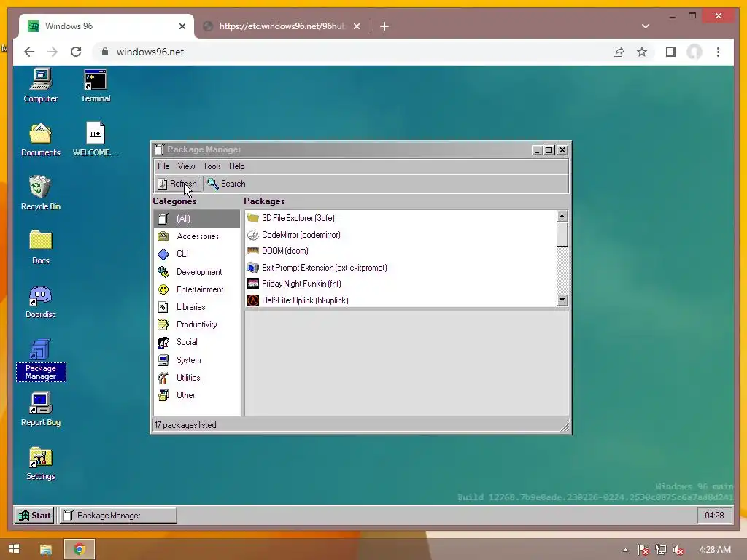This screenshot has width=747, height=560.
Task: Select the DOOM (doom) package
Action: point(400,251)
